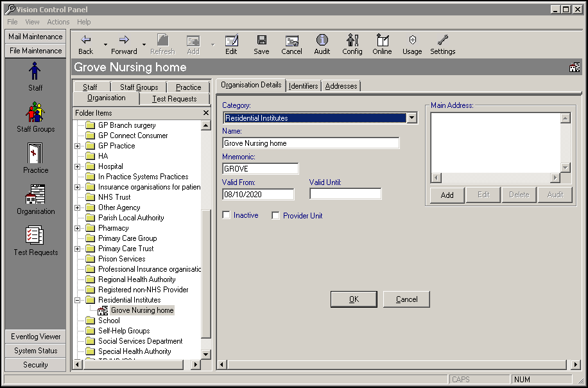Image resolution: width=588 pixels, height=388 pixels.
Task: Switch to the Identifiers tab
Action: coord(303,85)
